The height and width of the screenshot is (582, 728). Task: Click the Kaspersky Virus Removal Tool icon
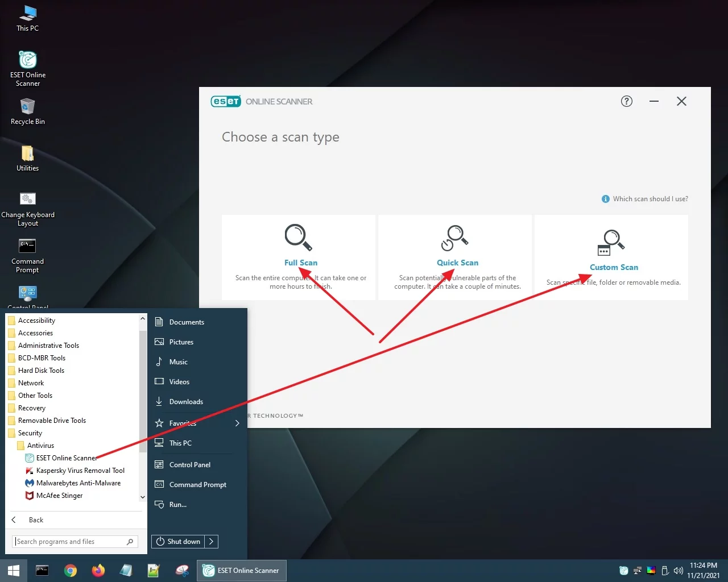[x=30, y=471]
